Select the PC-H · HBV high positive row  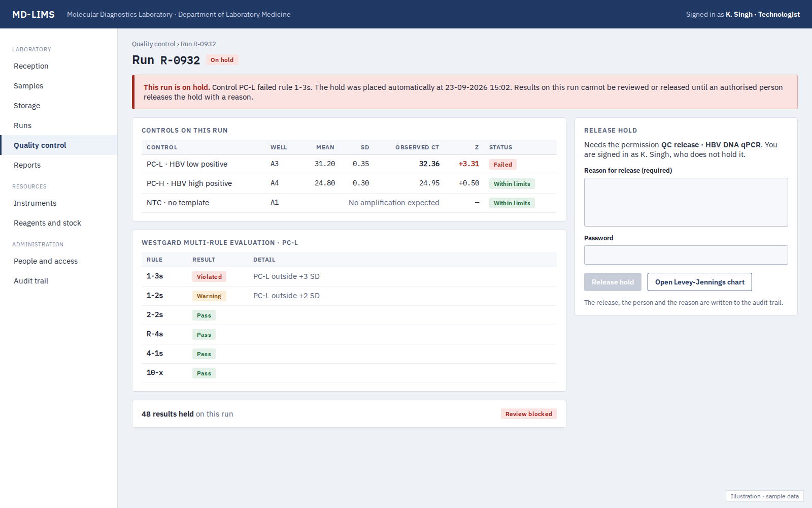point(349,183)
